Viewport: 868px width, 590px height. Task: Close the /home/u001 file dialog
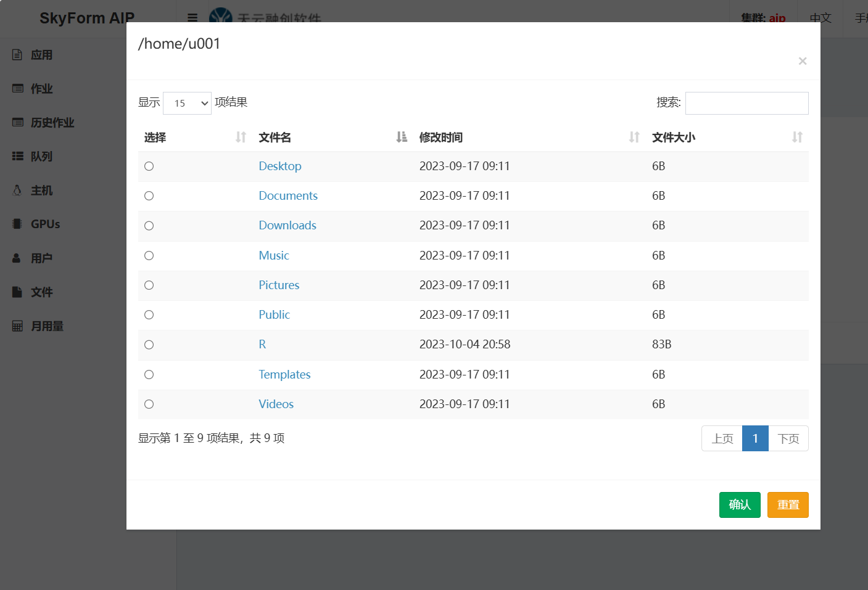click(x=802, y=61)
